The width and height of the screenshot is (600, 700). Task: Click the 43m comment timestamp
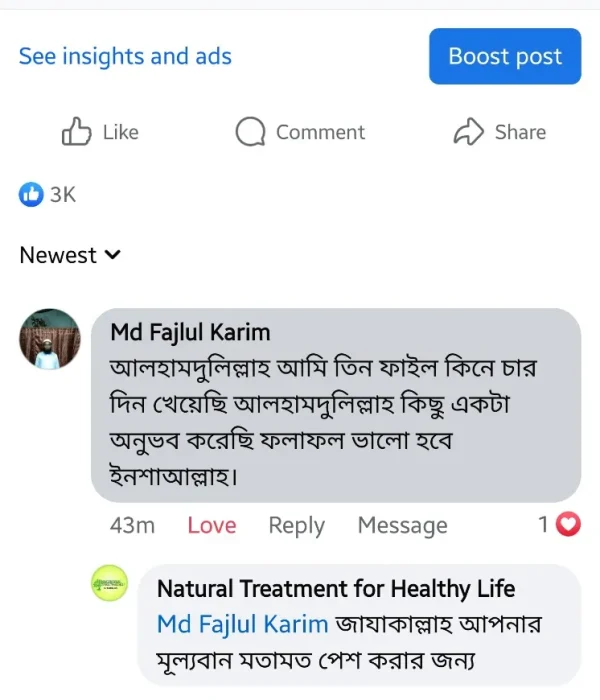click(132, 525)
